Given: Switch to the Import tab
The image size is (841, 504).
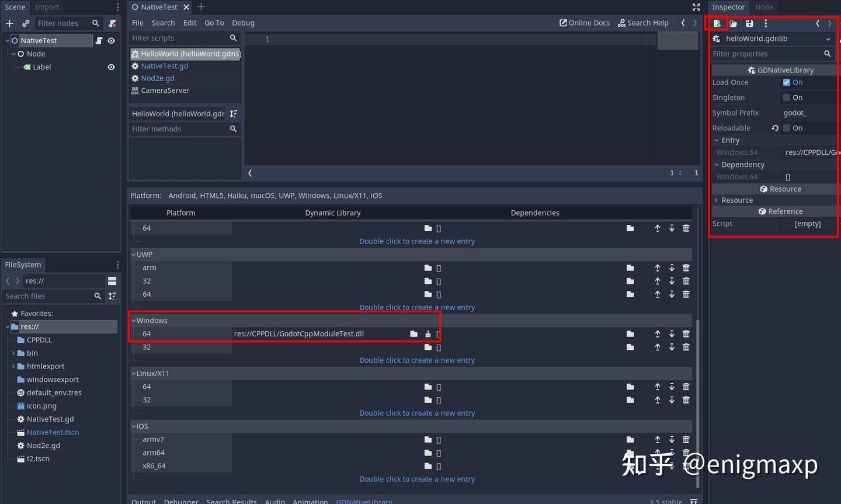Looking at the screenshot, I should 47,7.
